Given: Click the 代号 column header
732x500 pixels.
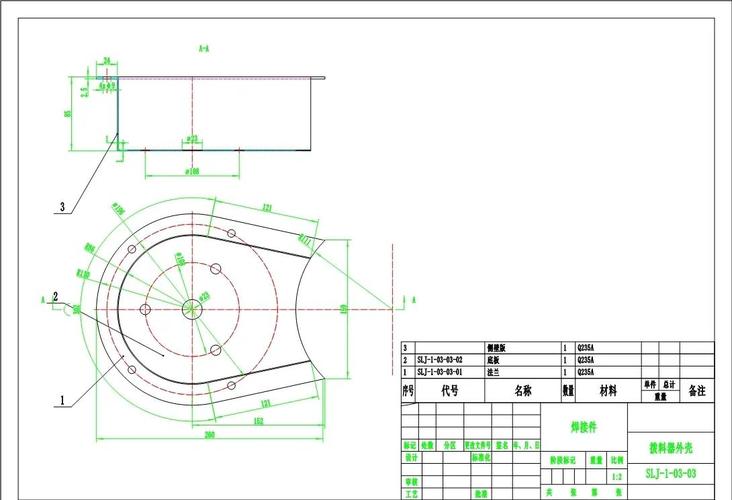Looking at the screenshot, I should point(450,390).
